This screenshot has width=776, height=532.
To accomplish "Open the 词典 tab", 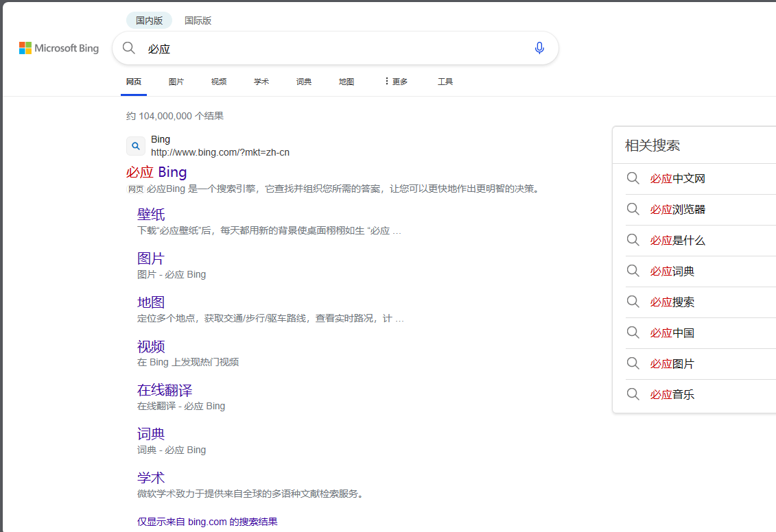I will coord(304,82).
